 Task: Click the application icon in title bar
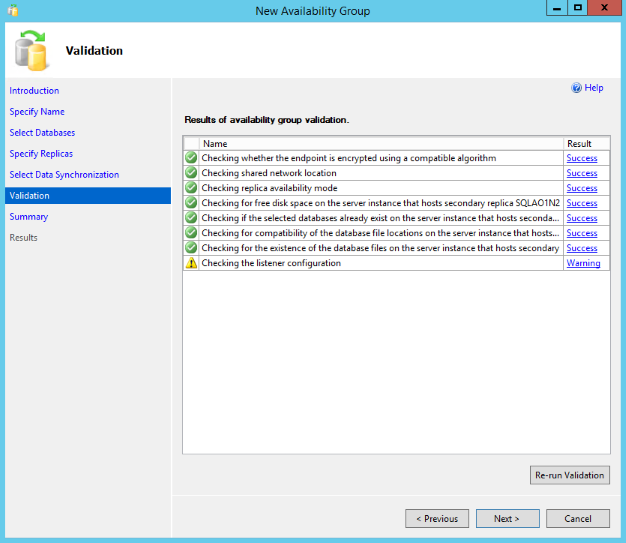pos(13,10)
